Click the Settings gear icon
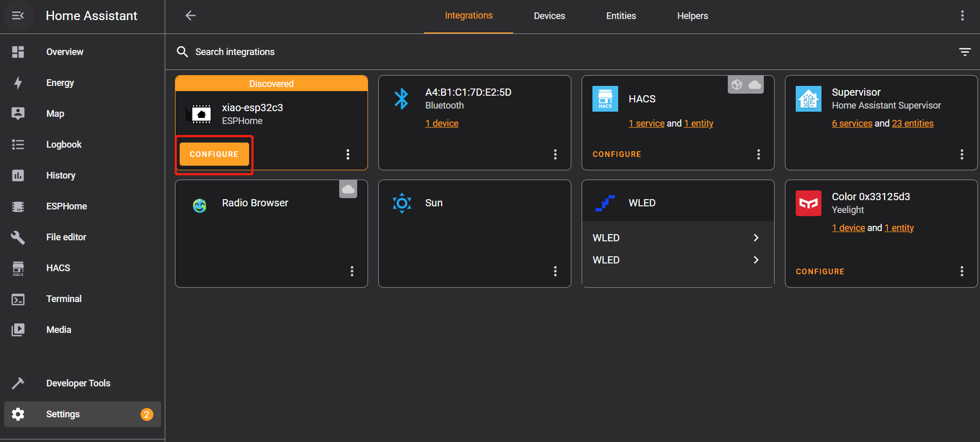The image size is (980, 442). pyautogui.click(x=18, y=414)
